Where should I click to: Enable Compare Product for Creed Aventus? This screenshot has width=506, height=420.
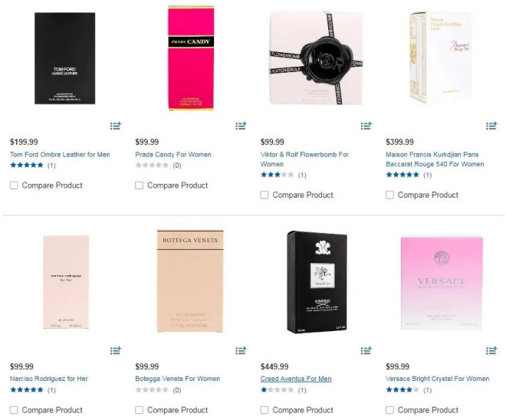coord(264,410)
